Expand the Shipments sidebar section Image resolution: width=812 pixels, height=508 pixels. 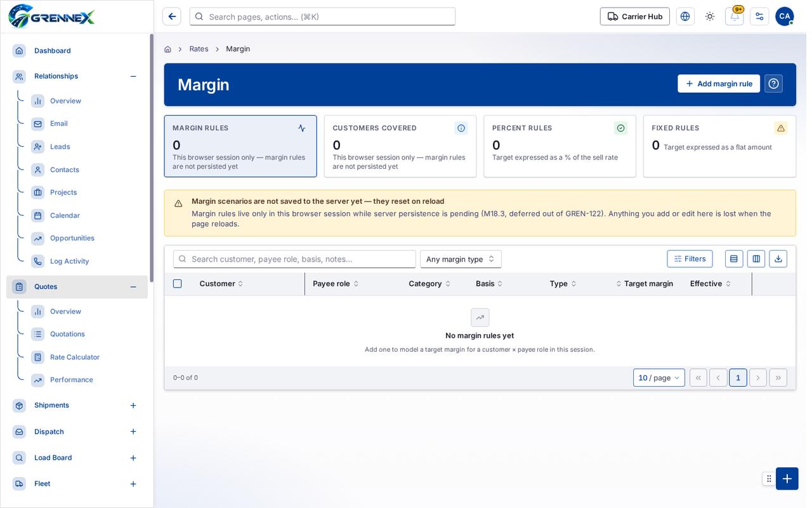point(133,406)
